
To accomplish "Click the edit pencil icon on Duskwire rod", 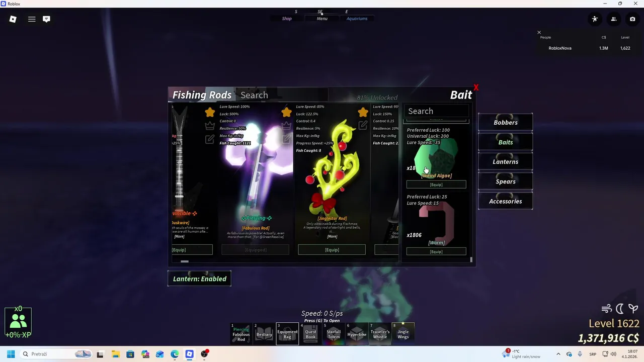I will (210, 139).
